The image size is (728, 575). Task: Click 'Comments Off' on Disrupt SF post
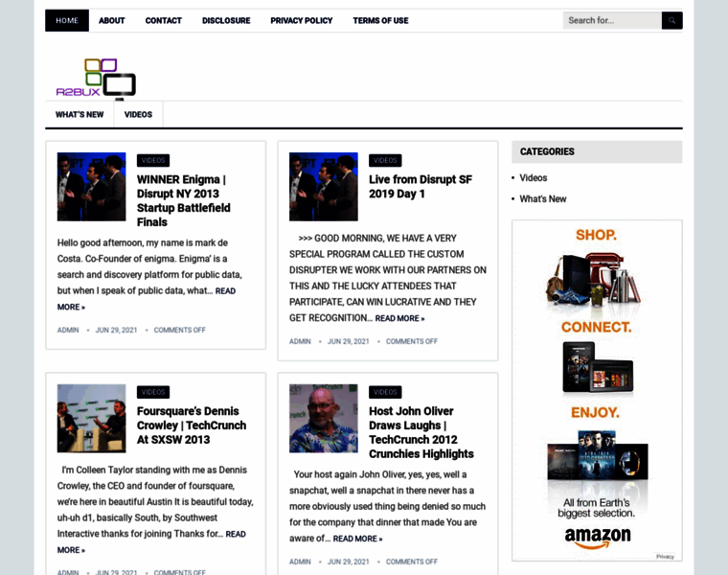[x=412, y=341]
